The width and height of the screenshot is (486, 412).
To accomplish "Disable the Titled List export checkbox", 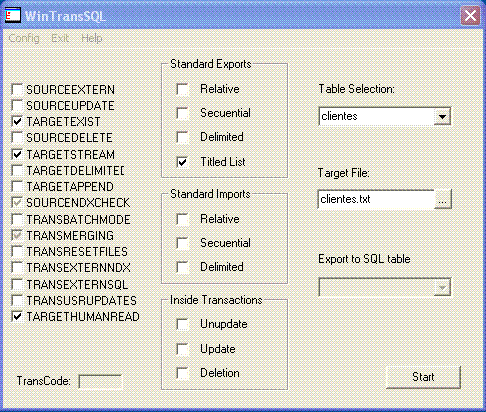I will pos(182,162).
